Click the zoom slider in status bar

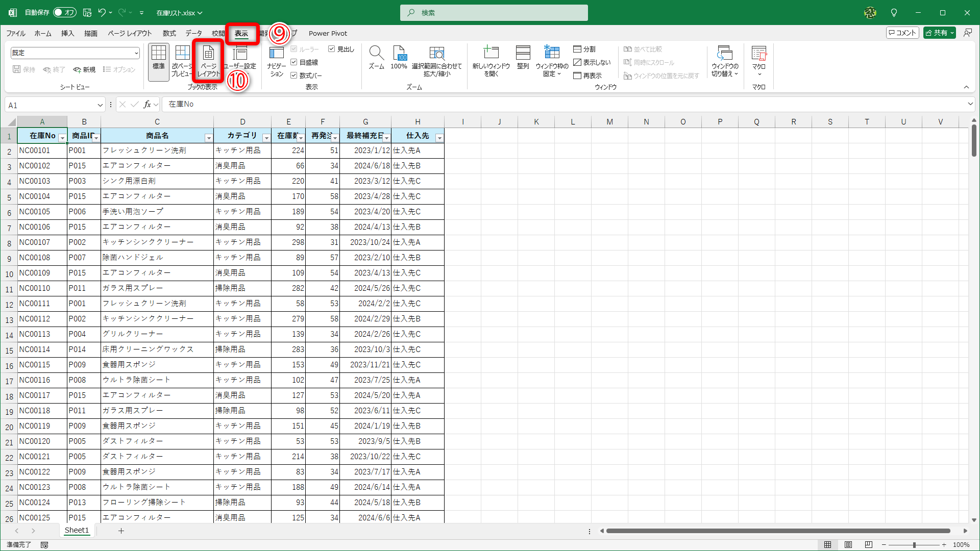[914, 545]
